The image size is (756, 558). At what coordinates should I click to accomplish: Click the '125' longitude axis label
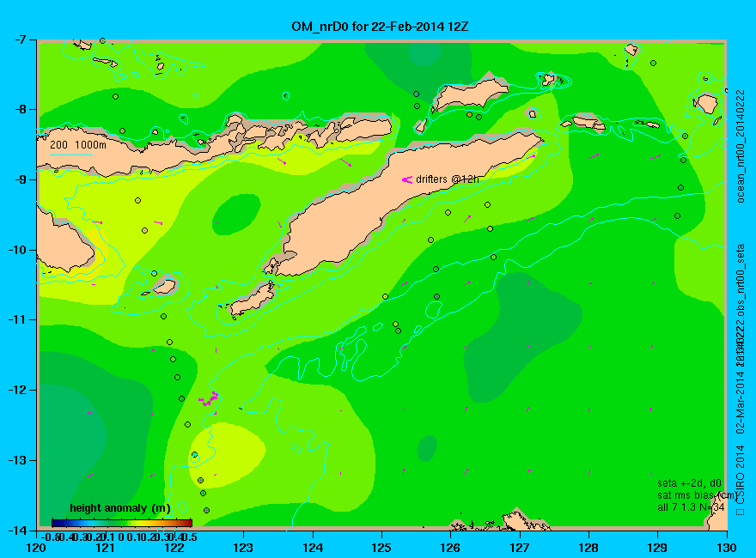coord(381,548)
